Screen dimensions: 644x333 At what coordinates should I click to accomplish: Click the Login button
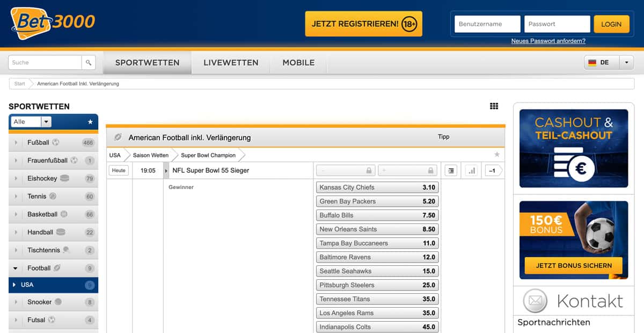click(611, 24)
